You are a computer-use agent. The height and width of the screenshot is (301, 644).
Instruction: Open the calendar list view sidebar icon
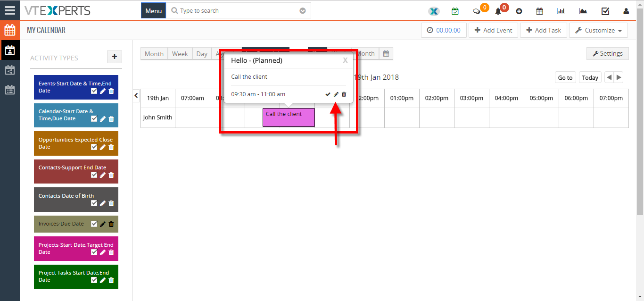click(10, 90)
